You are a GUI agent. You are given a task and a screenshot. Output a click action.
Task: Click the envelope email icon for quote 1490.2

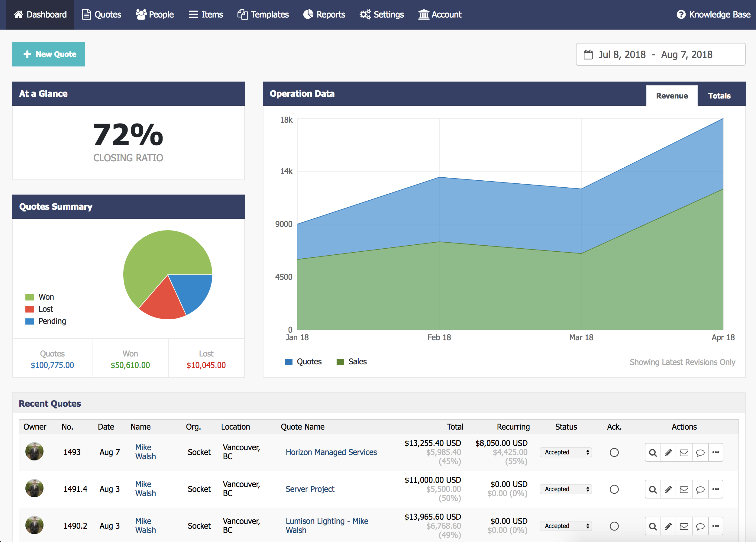[x=684, y=526]
